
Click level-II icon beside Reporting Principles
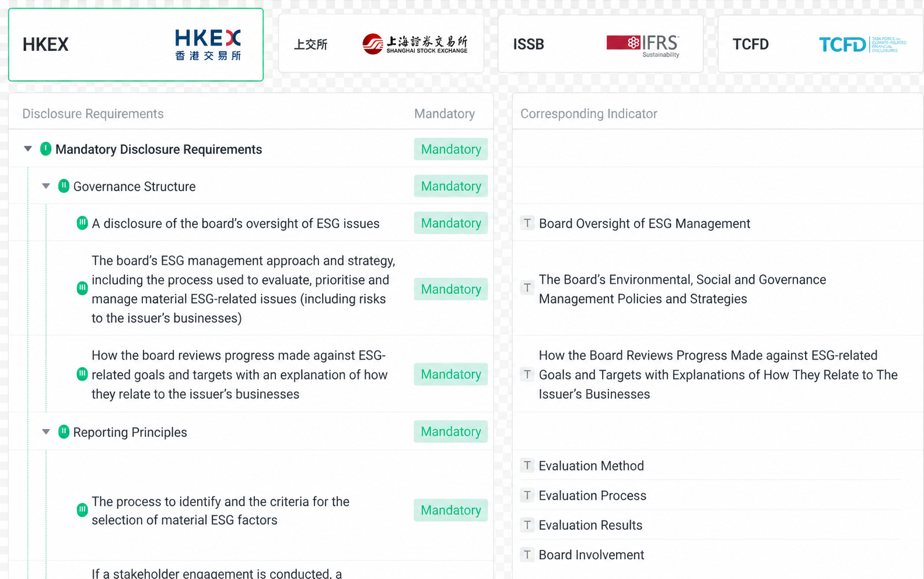64,431
